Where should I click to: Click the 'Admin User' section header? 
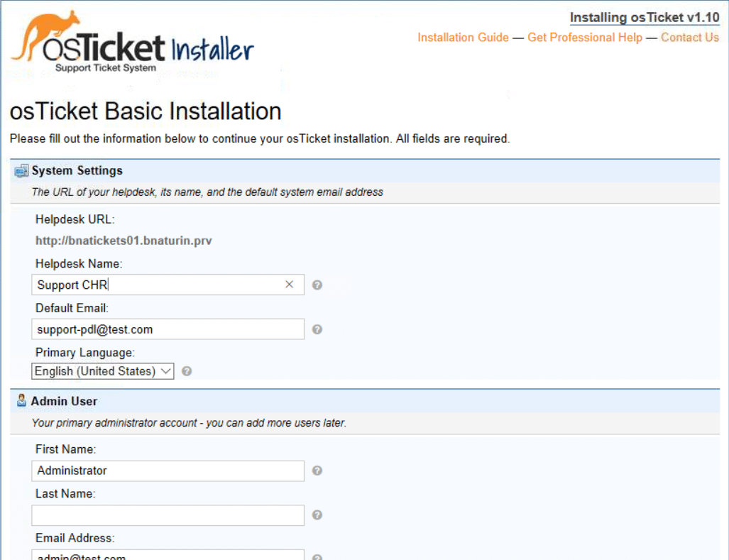[64, 401]
